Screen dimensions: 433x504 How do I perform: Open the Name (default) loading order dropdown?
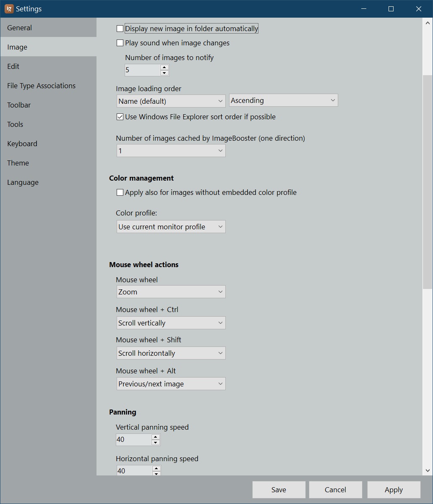[171, 101]
